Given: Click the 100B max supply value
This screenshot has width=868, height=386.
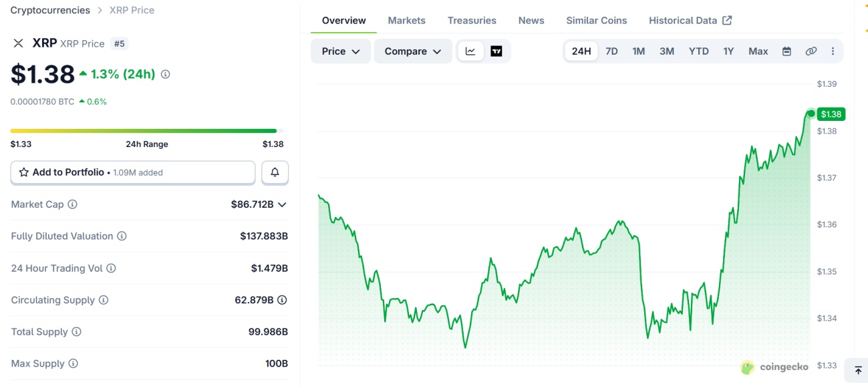Looking at the screenshot, I should (277, 364).
